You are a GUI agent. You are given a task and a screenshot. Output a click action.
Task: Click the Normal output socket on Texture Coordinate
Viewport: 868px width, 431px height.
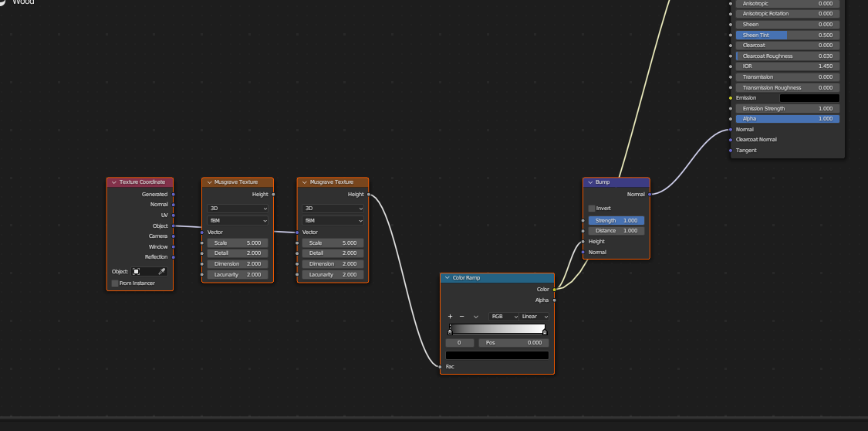tap(174, 205)
